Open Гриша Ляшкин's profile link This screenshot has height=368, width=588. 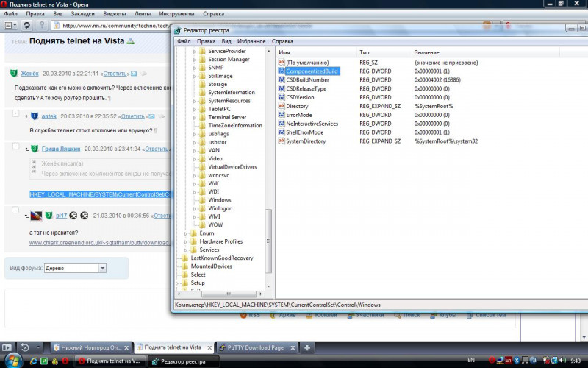tap(61, 149)
